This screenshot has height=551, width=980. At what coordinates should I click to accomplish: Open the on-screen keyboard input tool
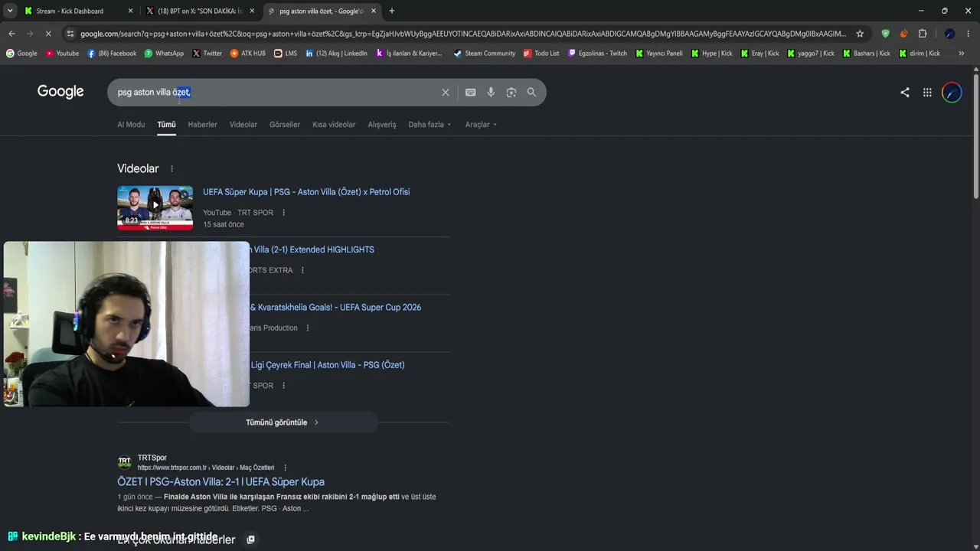coord(470,93)
